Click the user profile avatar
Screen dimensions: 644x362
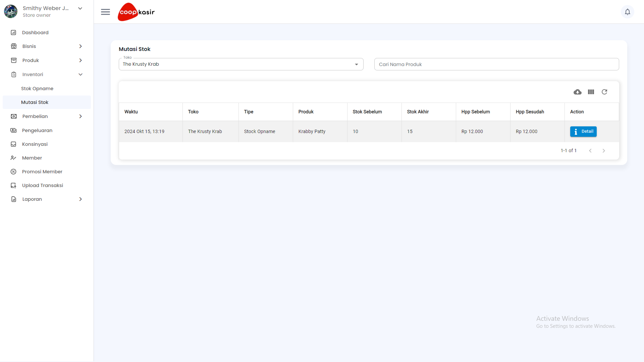click(11, 11)
